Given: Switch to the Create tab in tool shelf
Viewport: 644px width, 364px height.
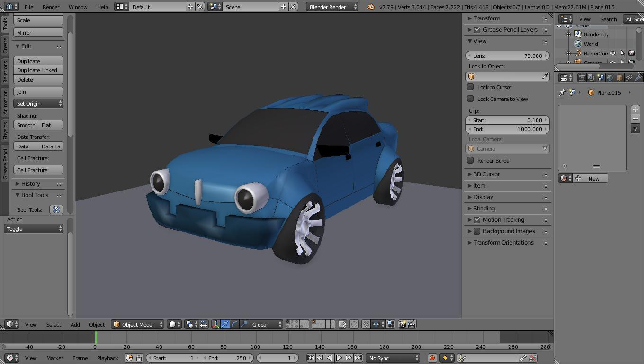Looking at the screenshot, I should point(5,45).
